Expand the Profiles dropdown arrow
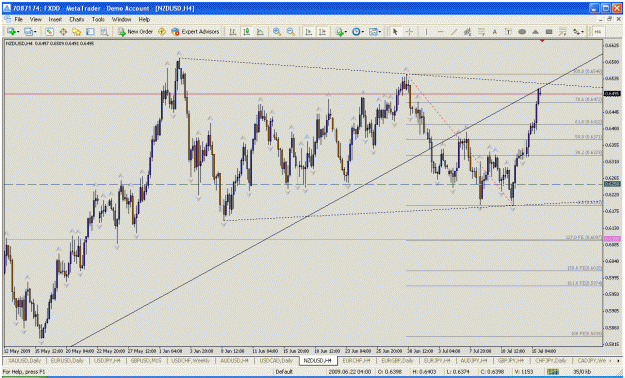 tap(35, 32)
